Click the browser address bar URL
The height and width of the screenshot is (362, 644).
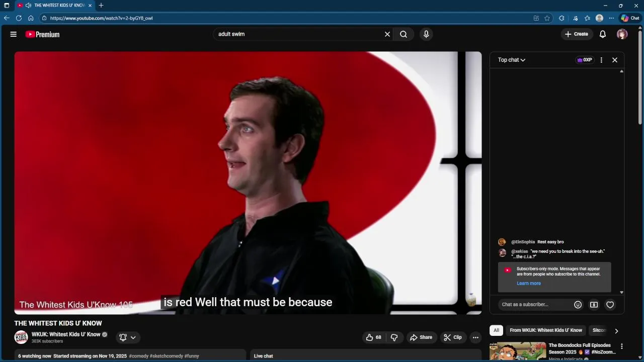[x=101, y=18]
